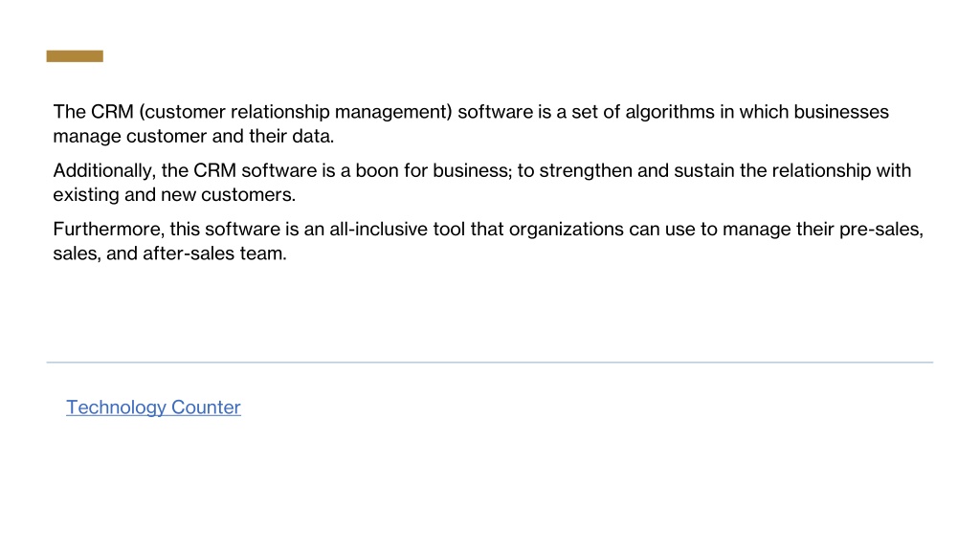
Task: Click the word "Counter" in the hyperlink
Action: click(206, 408)
